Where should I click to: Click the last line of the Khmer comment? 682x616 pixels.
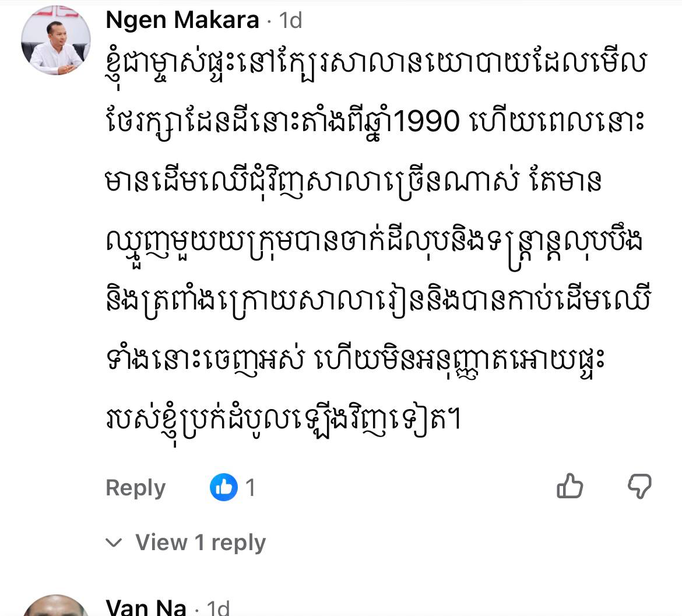[x=283, y=420]
